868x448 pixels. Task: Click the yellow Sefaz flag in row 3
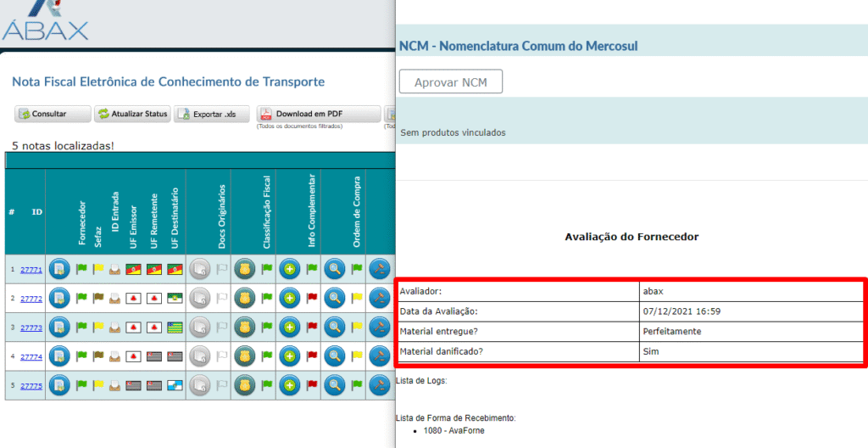coord(97,327)
